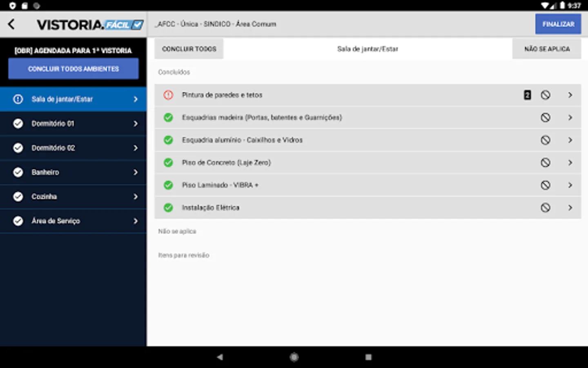Click breadcrumb 'AFCC - Única - SINDICO' text

coord(215,24)
